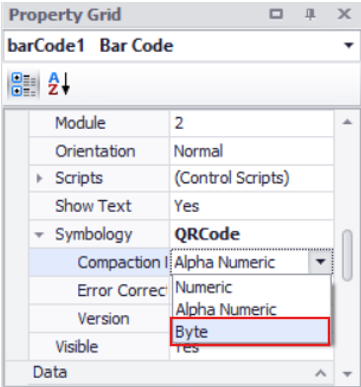Click the Symbology property label

pyautogui.click(x=94, y=235)
